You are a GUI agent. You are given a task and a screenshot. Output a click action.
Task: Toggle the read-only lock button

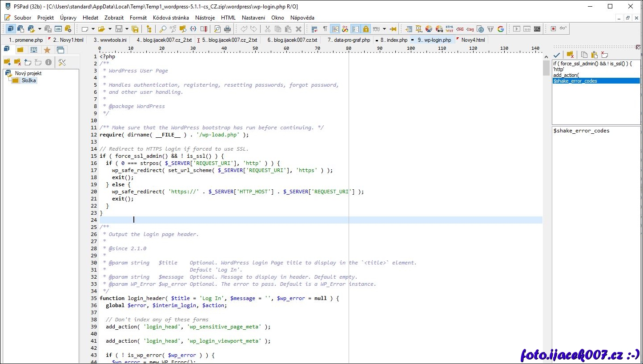tap(366, 29)
